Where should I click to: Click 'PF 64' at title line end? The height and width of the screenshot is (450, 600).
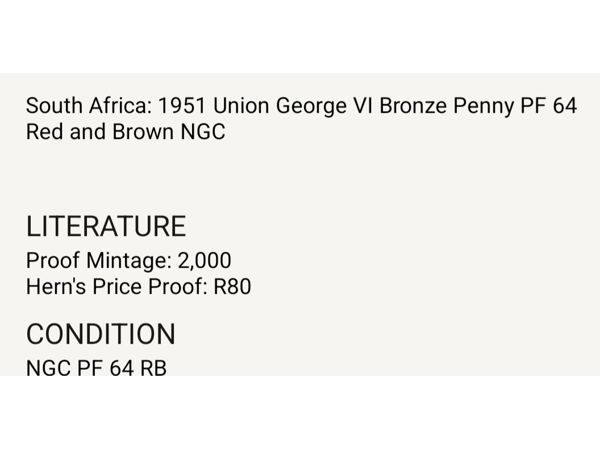[546, 106]
